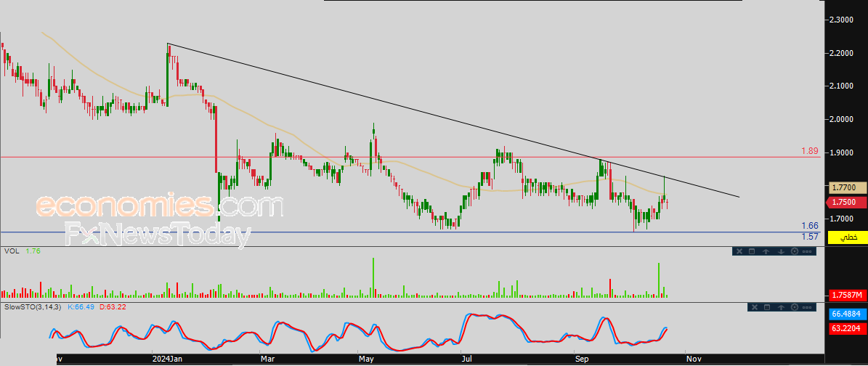Click the 1.7587M volume value tag
The width and height of the screenshot is (868, 366).
847,294
